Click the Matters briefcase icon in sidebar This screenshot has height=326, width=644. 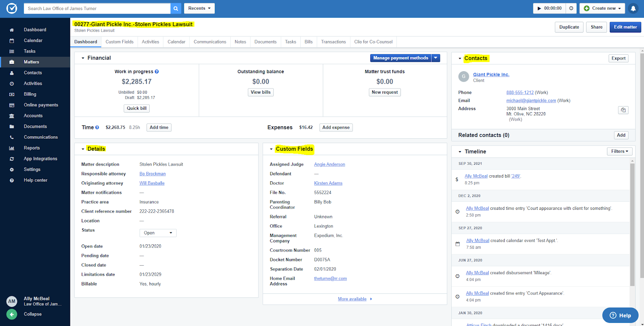click(x=12, y=62)
